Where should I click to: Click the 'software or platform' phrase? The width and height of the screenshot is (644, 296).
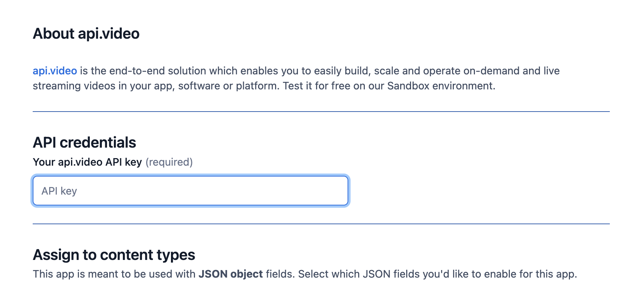click(228, 86)
